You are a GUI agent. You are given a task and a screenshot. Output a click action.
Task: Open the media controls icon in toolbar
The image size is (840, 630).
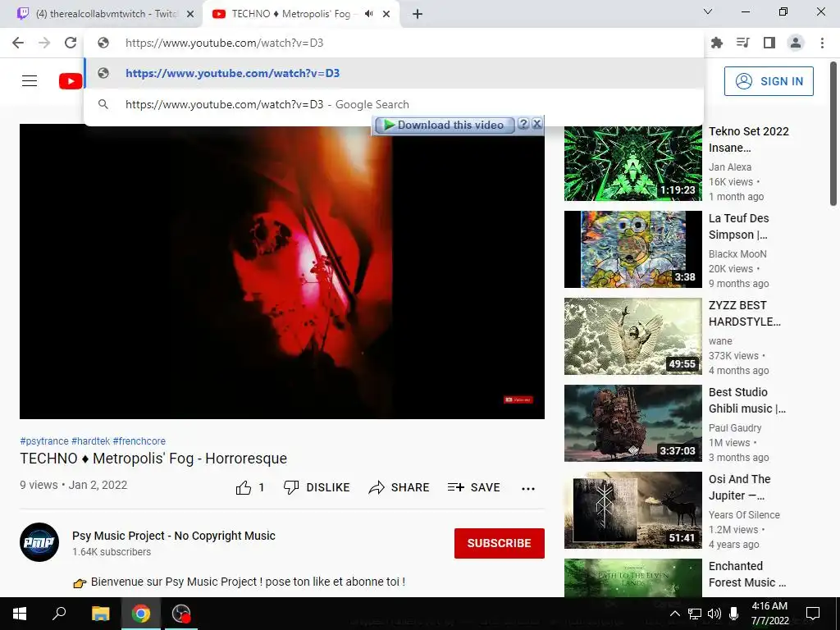point(743,43)
